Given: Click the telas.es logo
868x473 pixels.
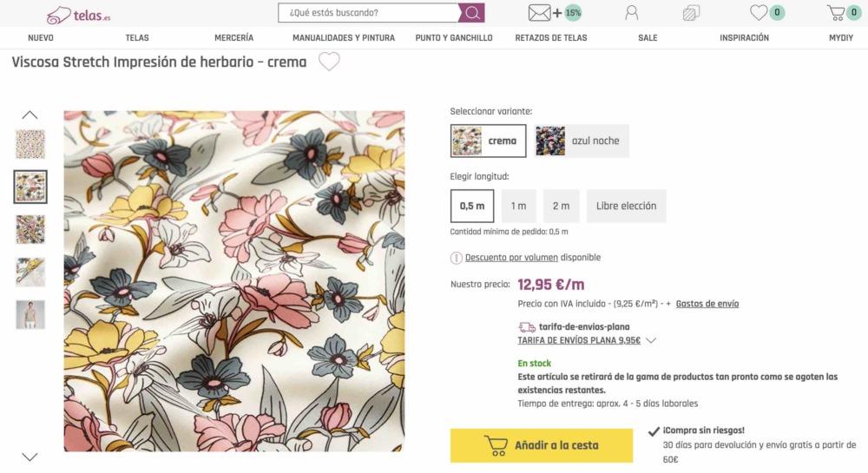Looking at the screenshot, I should coord(78,14).
